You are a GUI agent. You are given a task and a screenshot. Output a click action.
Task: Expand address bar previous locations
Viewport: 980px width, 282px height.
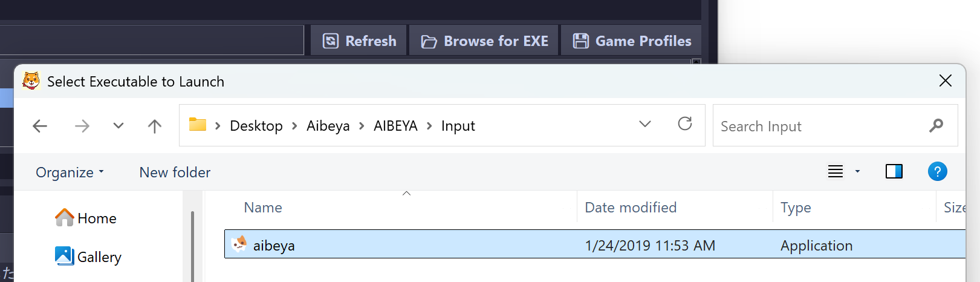coord(645,124)
